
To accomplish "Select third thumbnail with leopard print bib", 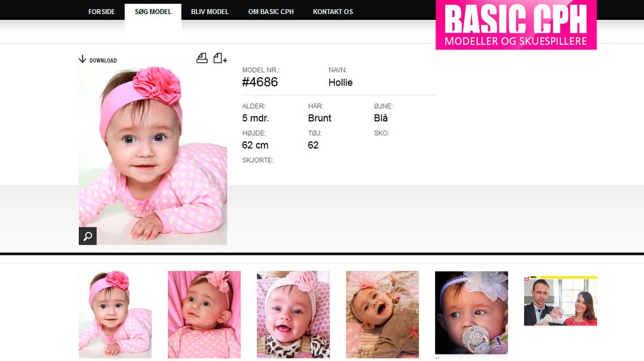I will [293, 314].
